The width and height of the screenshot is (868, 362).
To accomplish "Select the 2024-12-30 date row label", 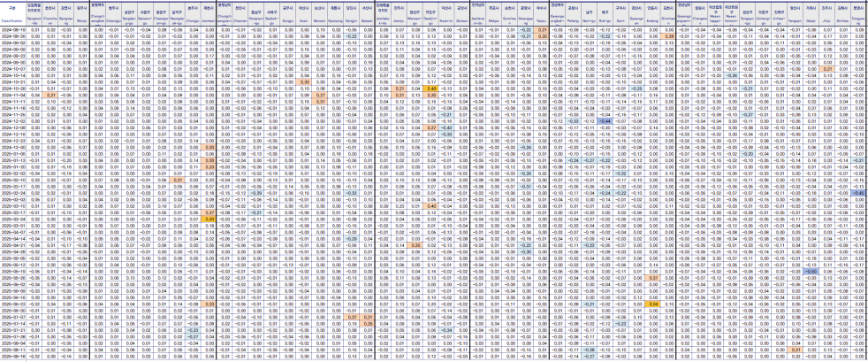I will click(x=13, y=147).
